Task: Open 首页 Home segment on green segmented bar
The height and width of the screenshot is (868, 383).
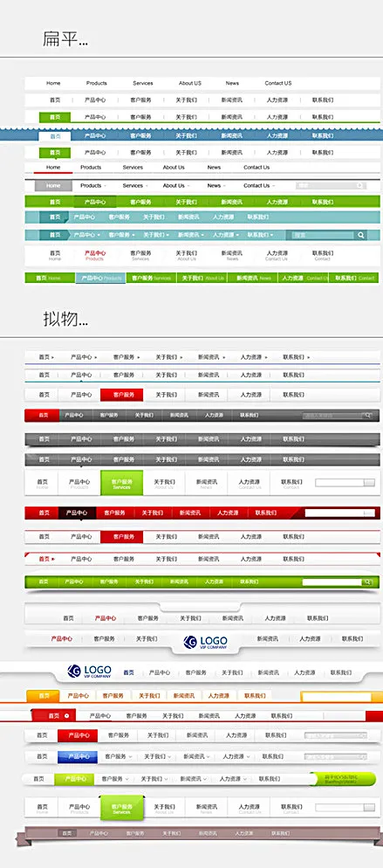Action: (x=50, y=278)
